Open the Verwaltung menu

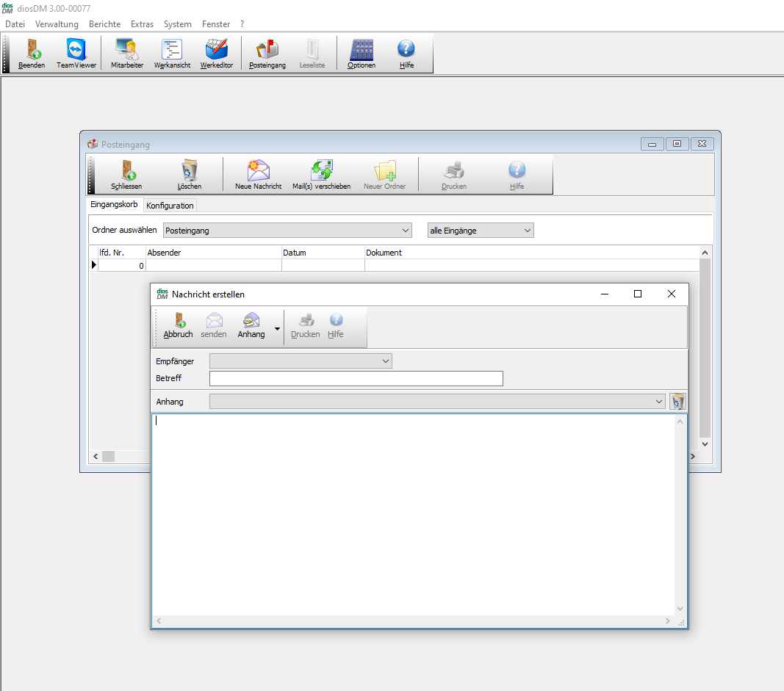tap(57, 24)
